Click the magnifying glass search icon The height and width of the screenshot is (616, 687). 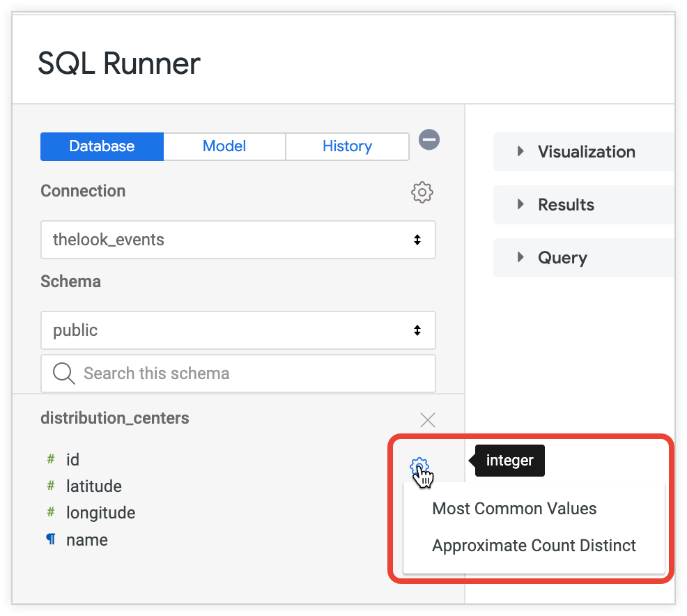coord(64,374)
